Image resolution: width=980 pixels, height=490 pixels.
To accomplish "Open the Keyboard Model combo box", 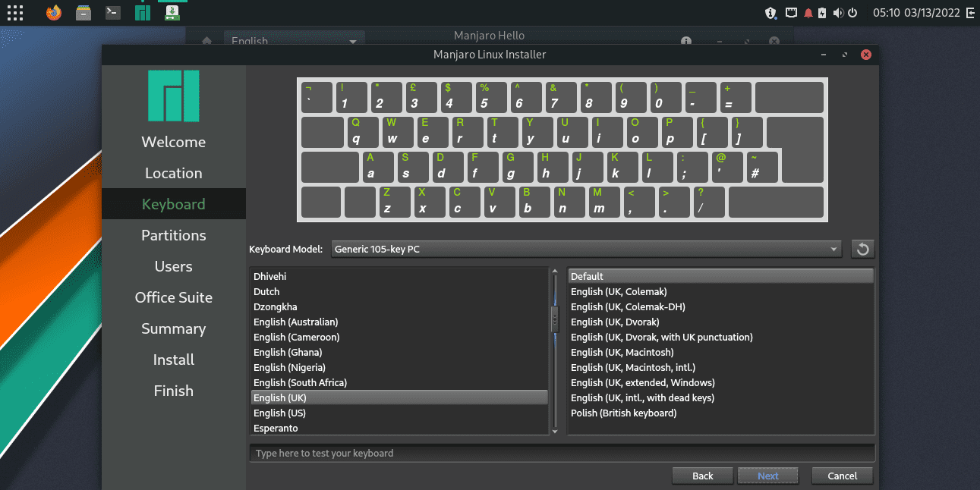I will pyautogui.click(x=587, y=249).
